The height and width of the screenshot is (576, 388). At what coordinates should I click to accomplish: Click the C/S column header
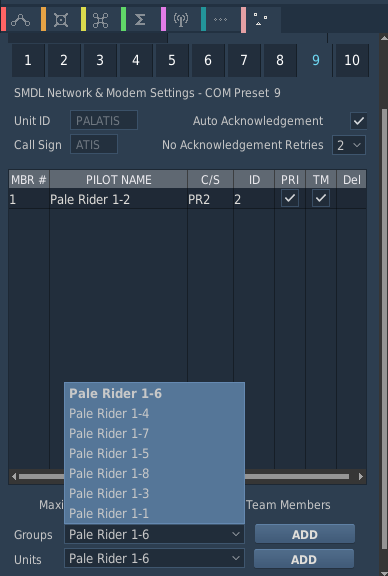(x=211, y=180)
